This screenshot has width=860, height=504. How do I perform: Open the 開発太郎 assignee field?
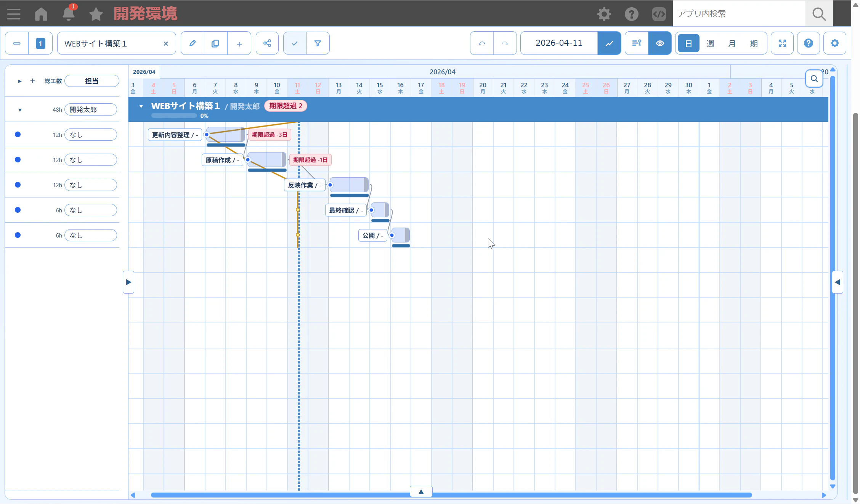click(x=91, y=109)
